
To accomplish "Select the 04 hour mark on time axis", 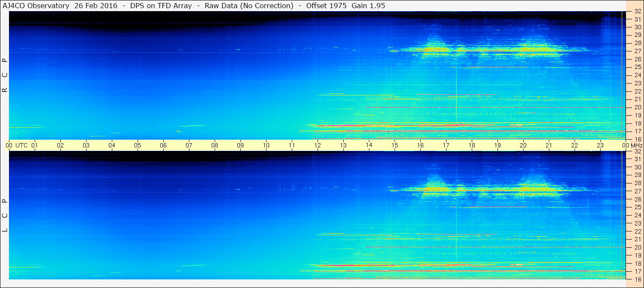I will coord(112,145).
